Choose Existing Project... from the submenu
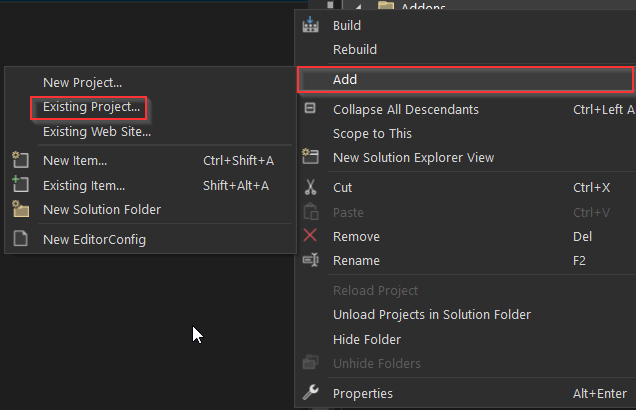Image resolution: width=636 pixels, height=410 pixels. (92, 107)
